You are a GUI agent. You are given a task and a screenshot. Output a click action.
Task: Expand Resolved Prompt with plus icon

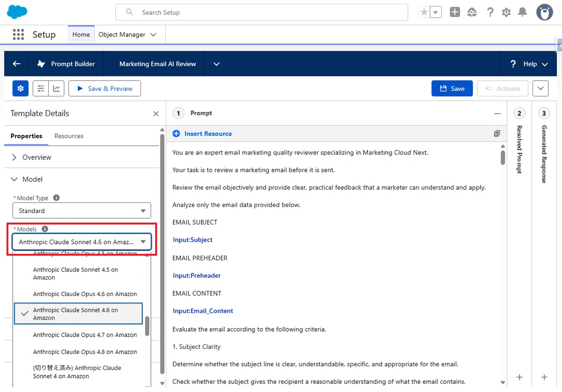[519, 377]
